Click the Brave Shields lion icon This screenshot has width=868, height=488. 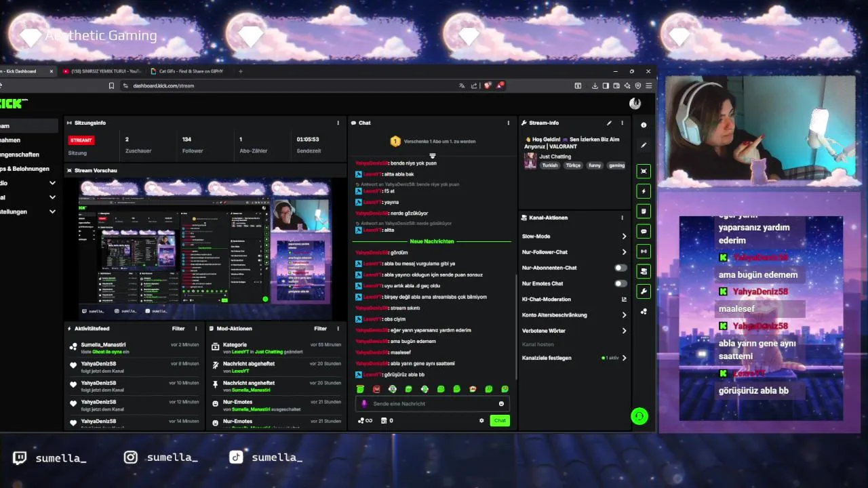tap(488, 85)
